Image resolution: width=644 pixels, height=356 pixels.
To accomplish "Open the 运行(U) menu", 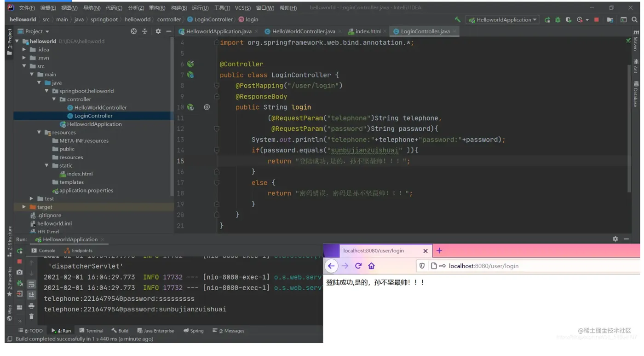I will (x=200, y=8).
